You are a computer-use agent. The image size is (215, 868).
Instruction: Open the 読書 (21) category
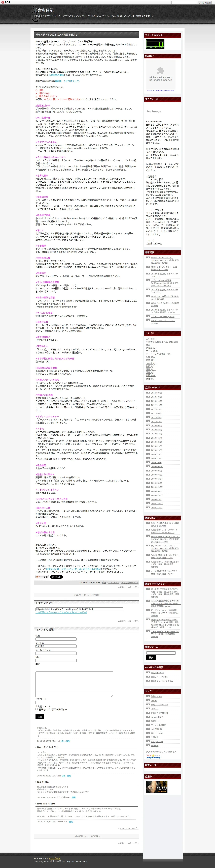150,360
